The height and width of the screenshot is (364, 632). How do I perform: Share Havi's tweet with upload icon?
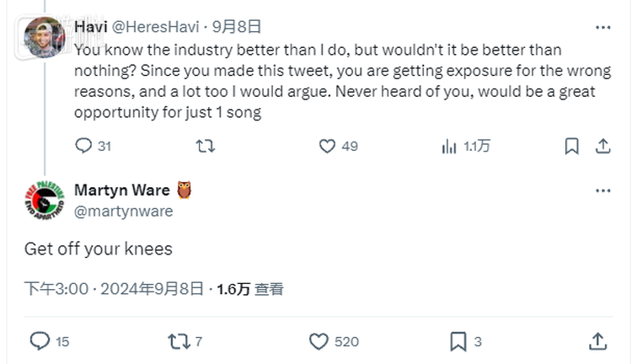603,146
